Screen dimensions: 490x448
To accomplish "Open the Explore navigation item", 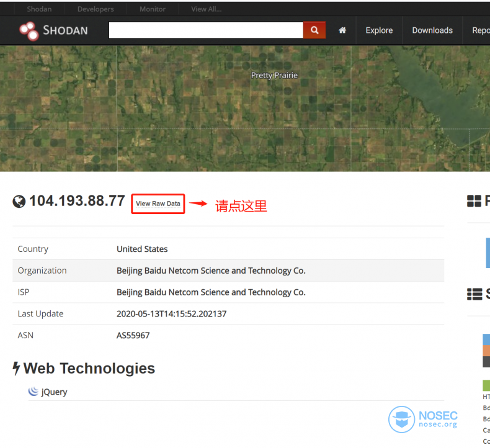I will [x=379, y=30].
